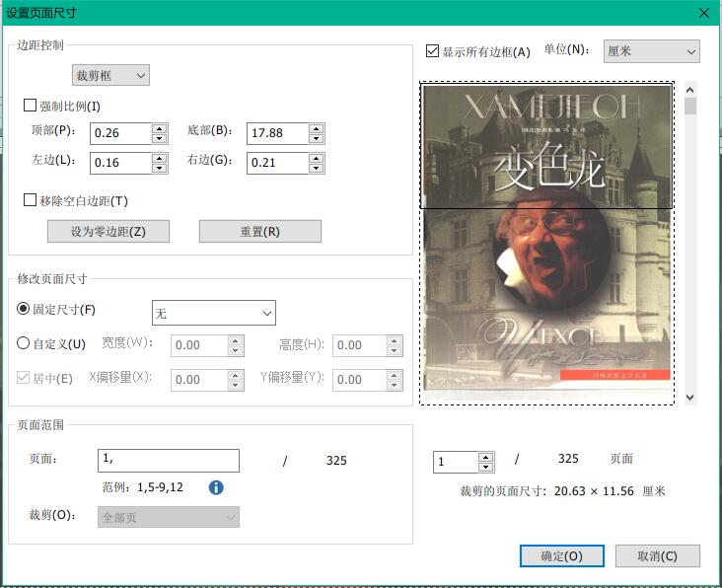Click the 顶部(P) value field 0.26

pyautogui.click(x=121, y=133)
